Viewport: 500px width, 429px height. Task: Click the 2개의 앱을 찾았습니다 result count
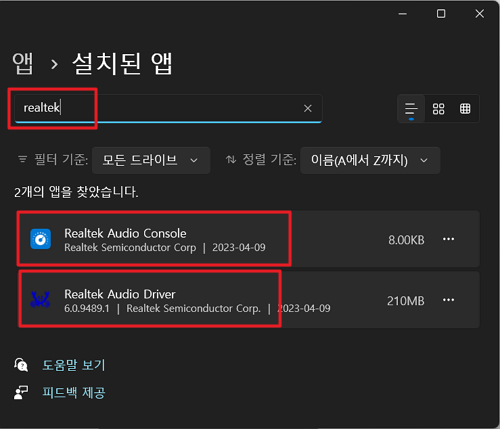76,192
